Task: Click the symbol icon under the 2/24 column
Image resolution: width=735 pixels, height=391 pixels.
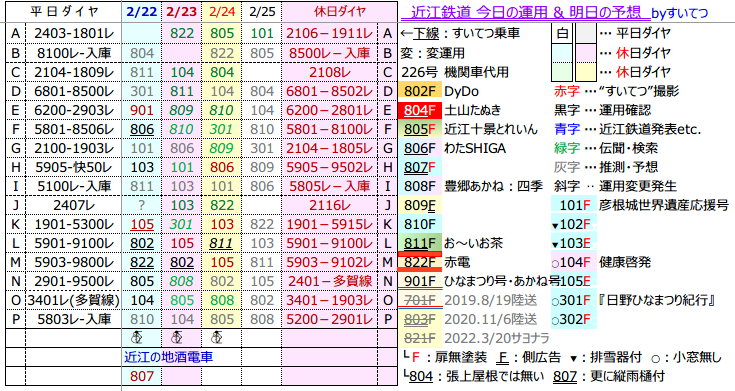Action: pos(217,338)
